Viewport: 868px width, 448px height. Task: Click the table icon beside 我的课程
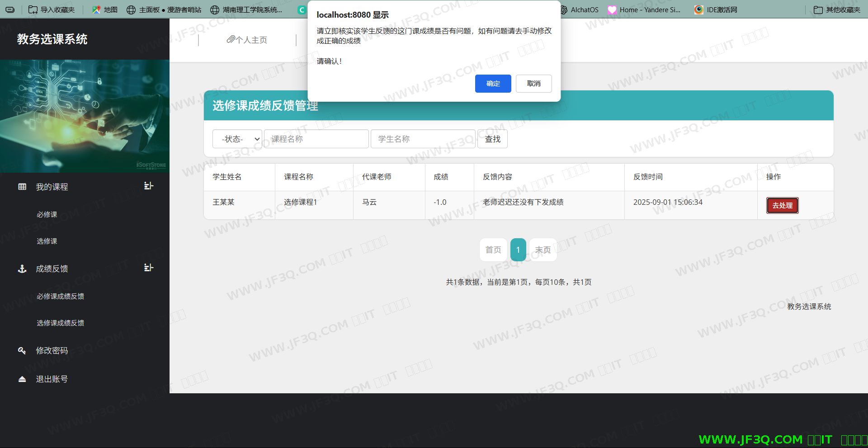click(22, 187)
